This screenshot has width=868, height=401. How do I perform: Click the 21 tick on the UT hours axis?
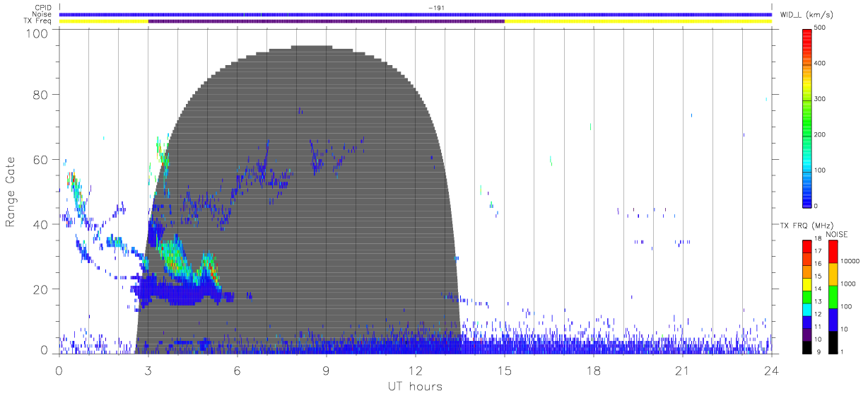coord(683,370)
